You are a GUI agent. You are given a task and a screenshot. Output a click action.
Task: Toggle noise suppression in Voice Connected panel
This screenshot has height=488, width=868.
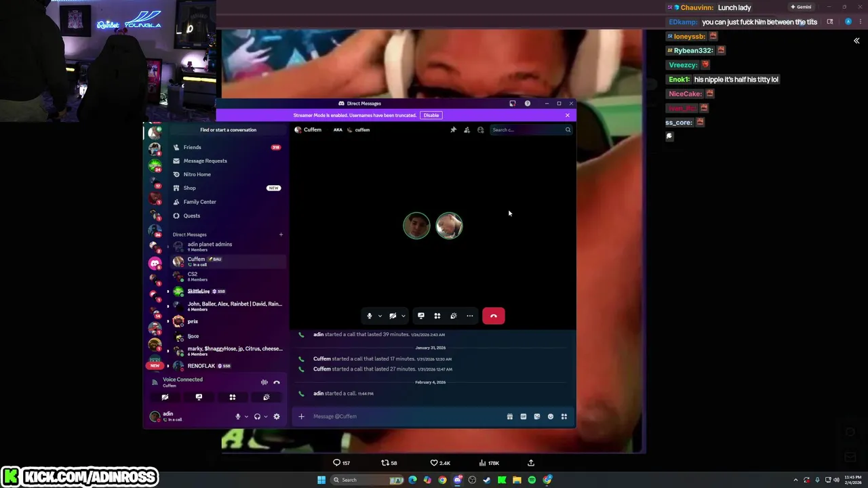pyautogui.click(x=264, y=382)
